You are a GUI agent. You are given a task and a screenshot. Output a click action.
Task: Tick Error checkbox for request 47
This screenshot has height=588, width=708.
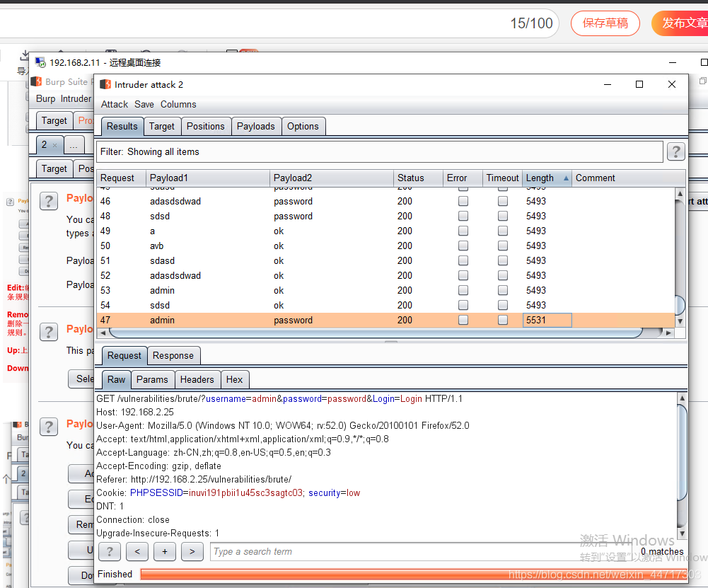point(463,321)
